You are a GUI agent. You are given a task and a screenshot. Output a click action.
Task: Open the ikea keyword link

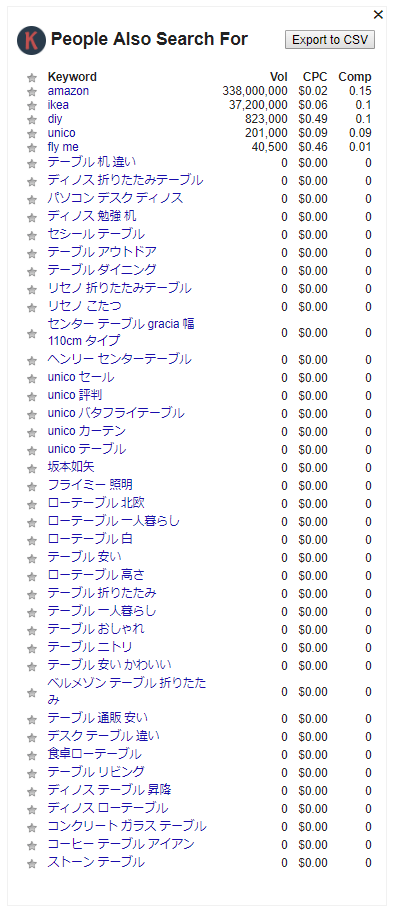point(58,105)
